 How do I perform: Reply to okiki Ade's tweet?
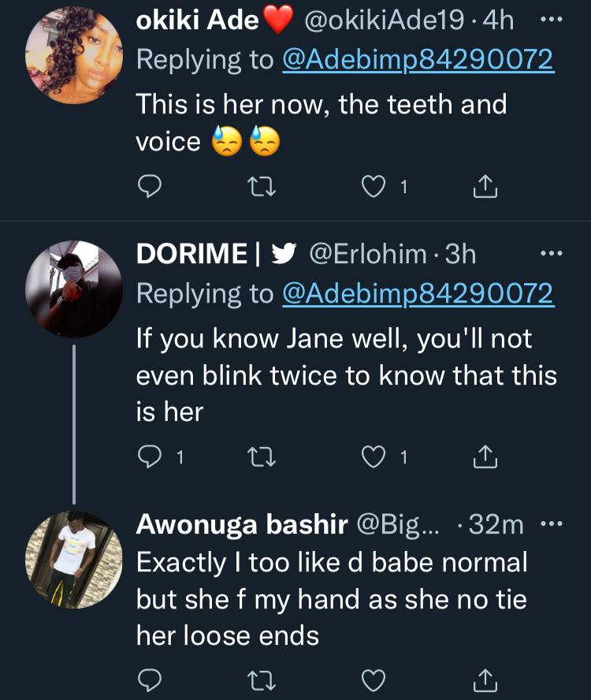[150, 186]
